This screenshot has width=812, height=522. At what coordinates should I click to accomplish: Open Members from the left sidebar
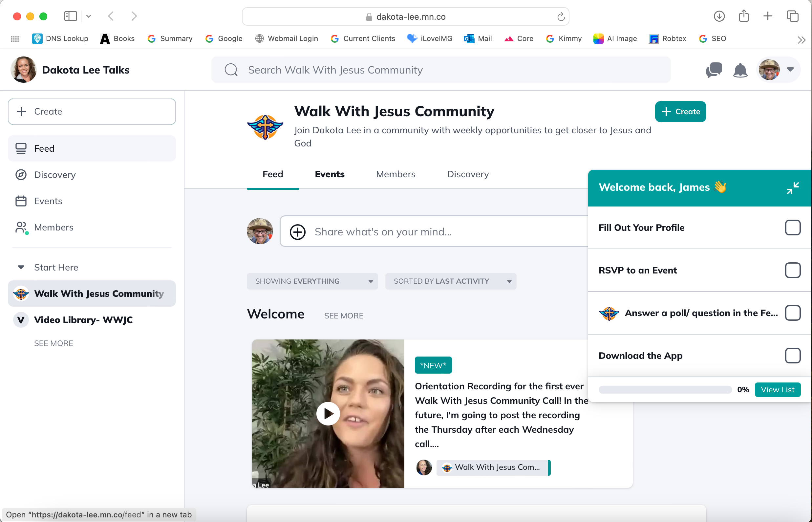[53, 227]
